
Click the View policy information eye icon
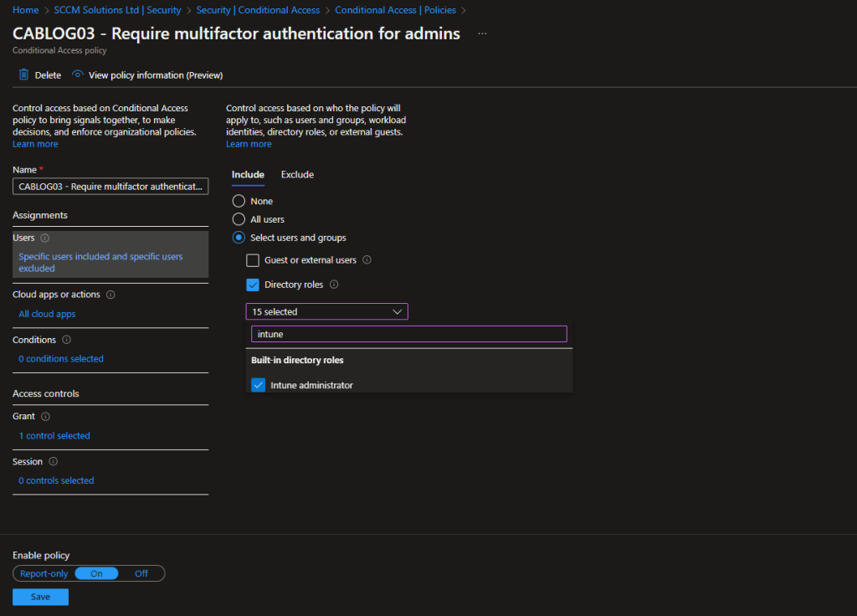tap(78, 74)
